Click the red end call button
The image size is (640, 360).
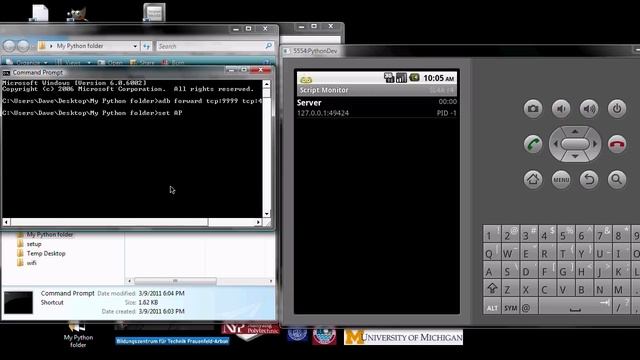coord(617,144)
